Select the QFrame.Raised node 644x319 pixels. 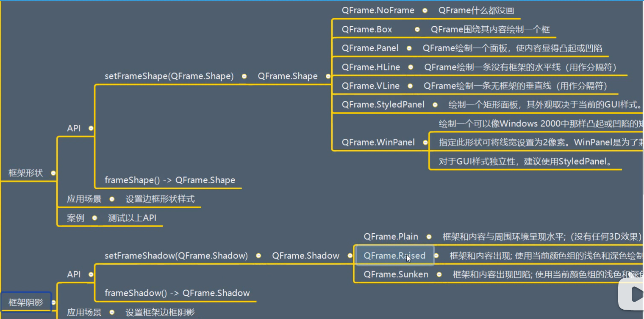pyautogui.click(x=394, y=255)
